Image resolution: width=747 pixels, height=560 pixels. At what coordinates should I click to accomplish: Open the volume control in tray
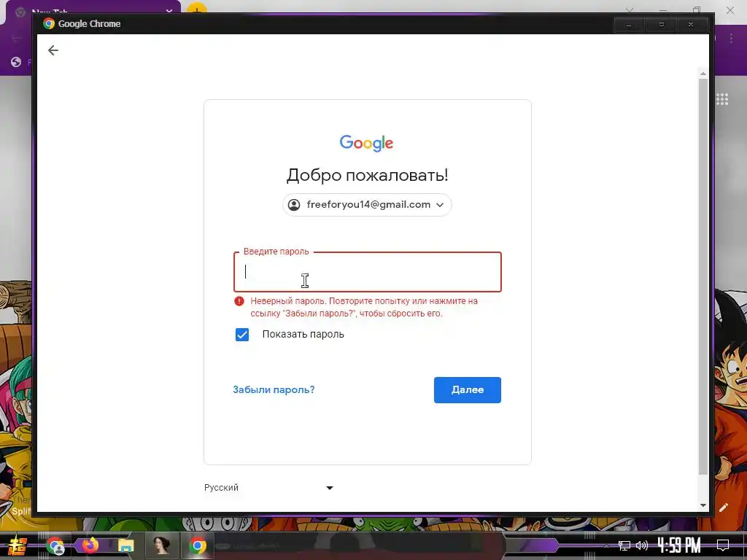(642, 545)
